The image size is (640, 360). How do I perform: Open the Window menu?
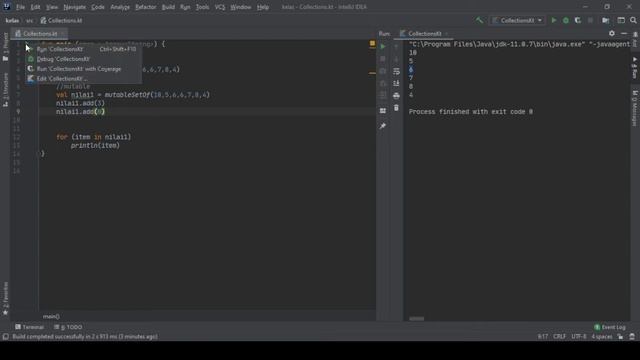point(241,7)
